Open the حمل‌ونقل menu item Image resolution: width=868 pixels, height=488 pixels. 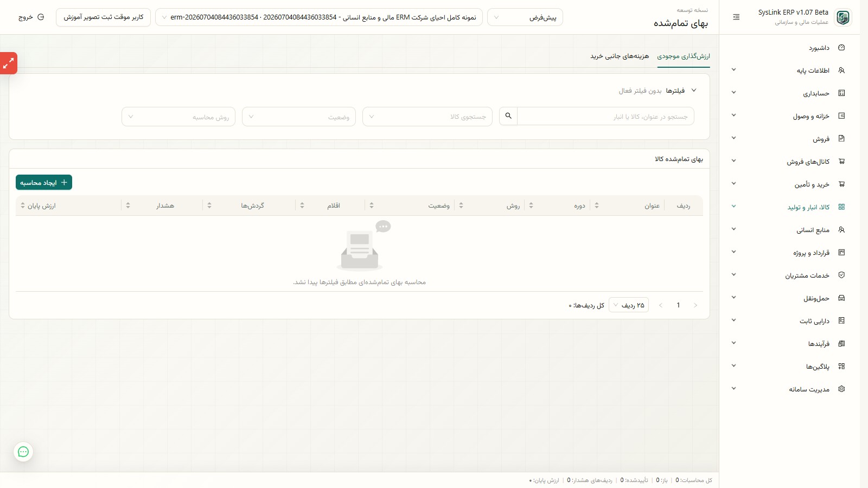pyautogui.click(x=789, y=298)
